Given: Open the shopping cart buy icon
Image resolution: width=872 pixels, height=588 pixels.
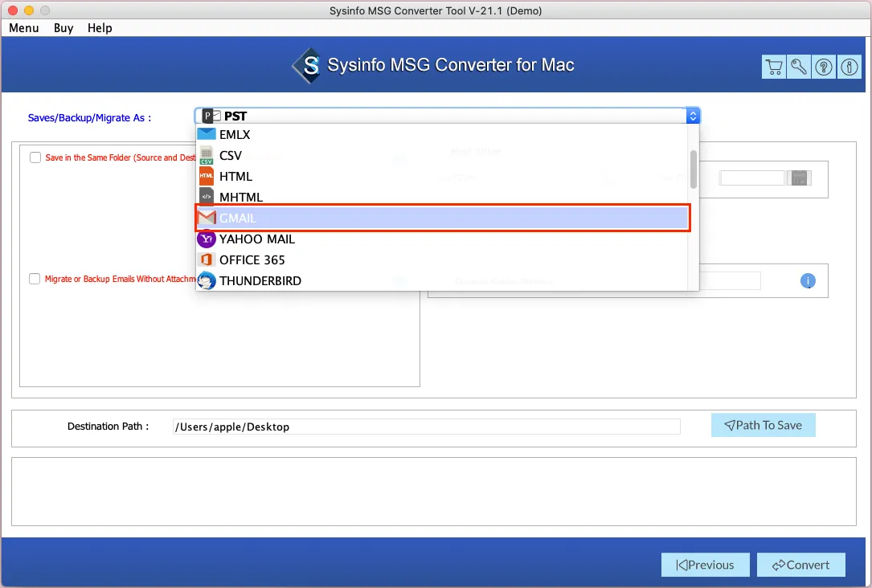Looking at the screenshot, I should pyautogui.click(x=774, y=67).
